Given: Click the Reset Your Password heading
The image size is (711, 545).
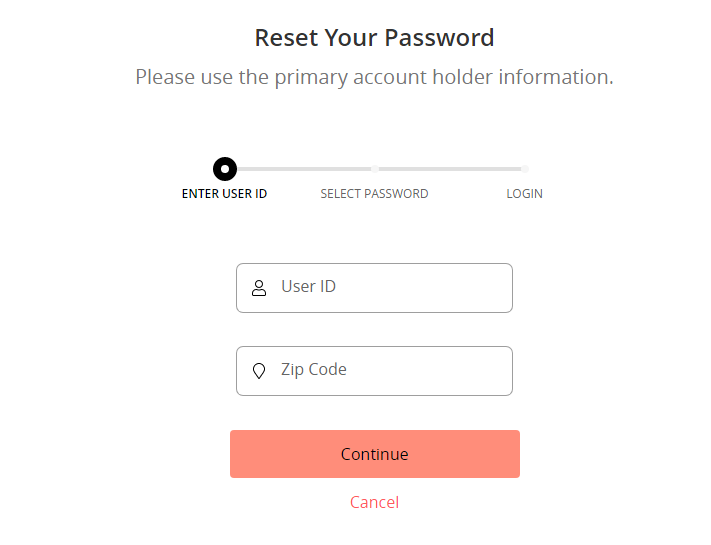Looking at the screenshot, I should tap(375, 38).
